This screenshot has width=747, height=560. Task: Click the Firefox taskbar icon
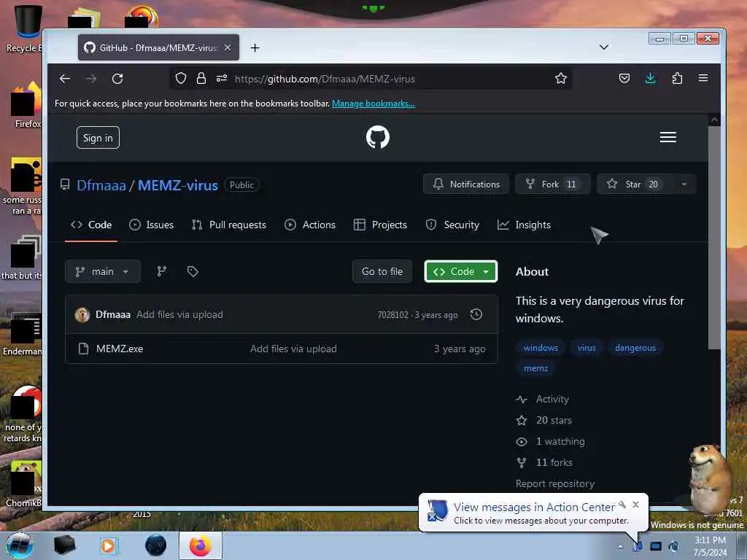pos(201,545)
